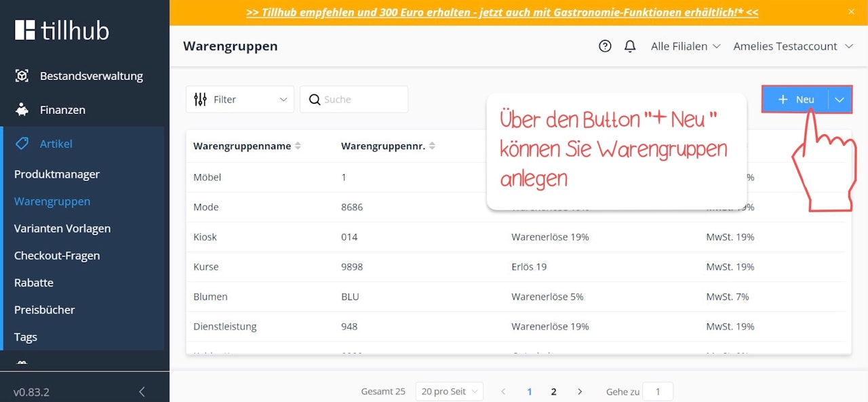868x402 pixels.
Task: Collapse the sidebar using the bottom chevron
Action: 141,391
